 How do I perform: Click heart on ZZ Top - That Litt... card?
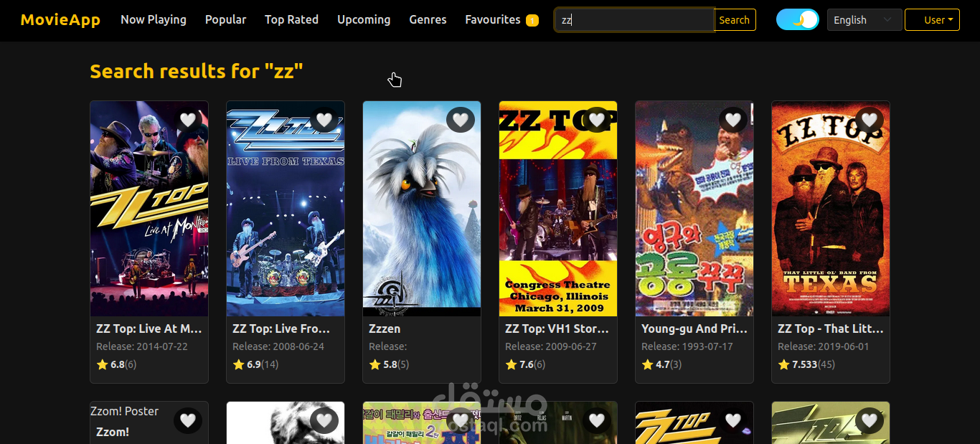pyautogui.click(x=870, y=120)
